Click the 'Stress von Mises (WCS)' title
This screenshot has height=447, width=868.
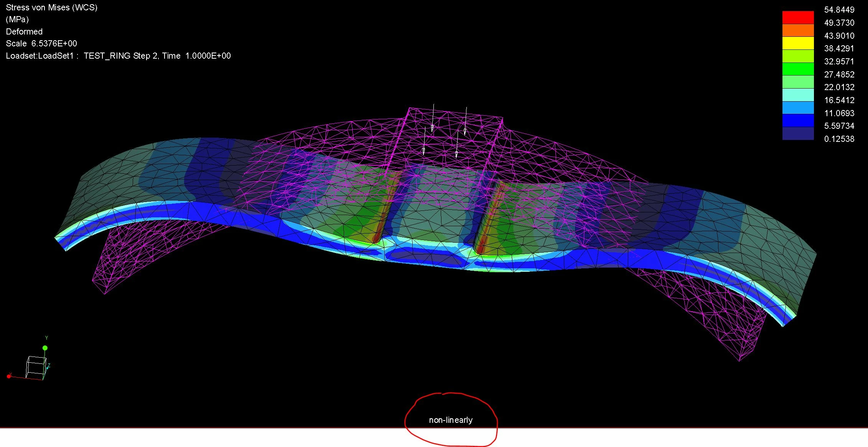(x=51, y=8)
